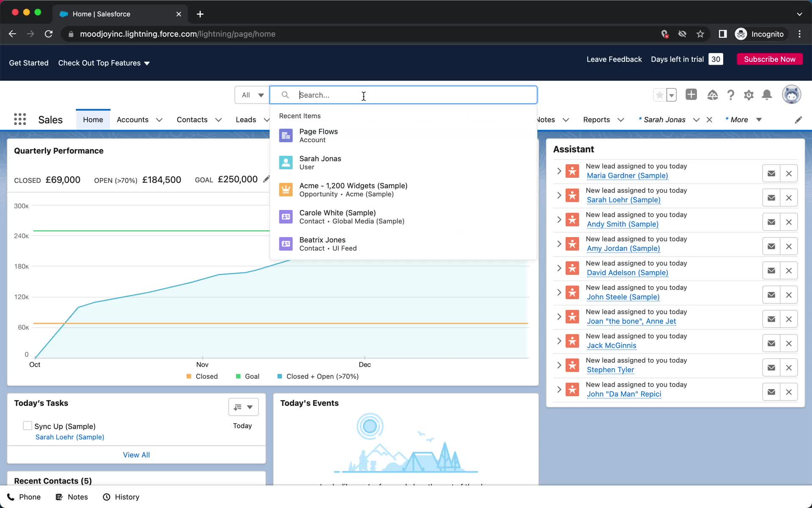Open the Sarah Loehr (Sample) task link
Screen dimensions: 812x508
pyautogui.click(x=70, y=437)
